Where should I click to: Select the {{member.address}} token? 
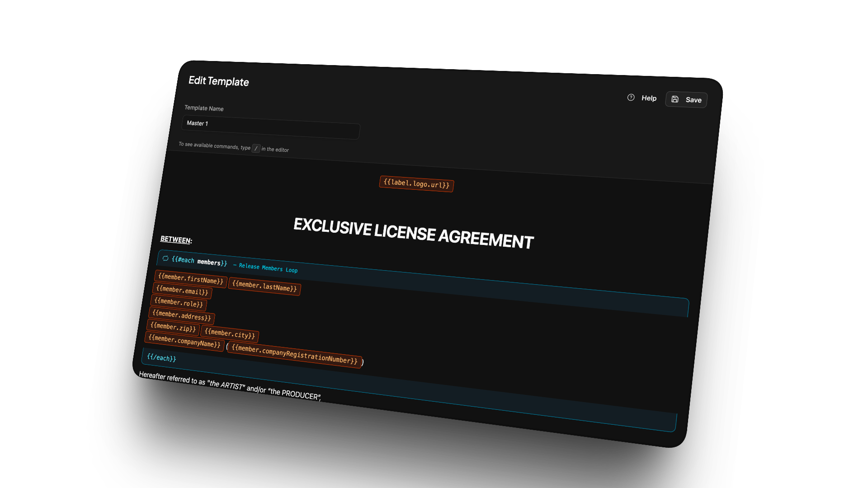(182, 316)
